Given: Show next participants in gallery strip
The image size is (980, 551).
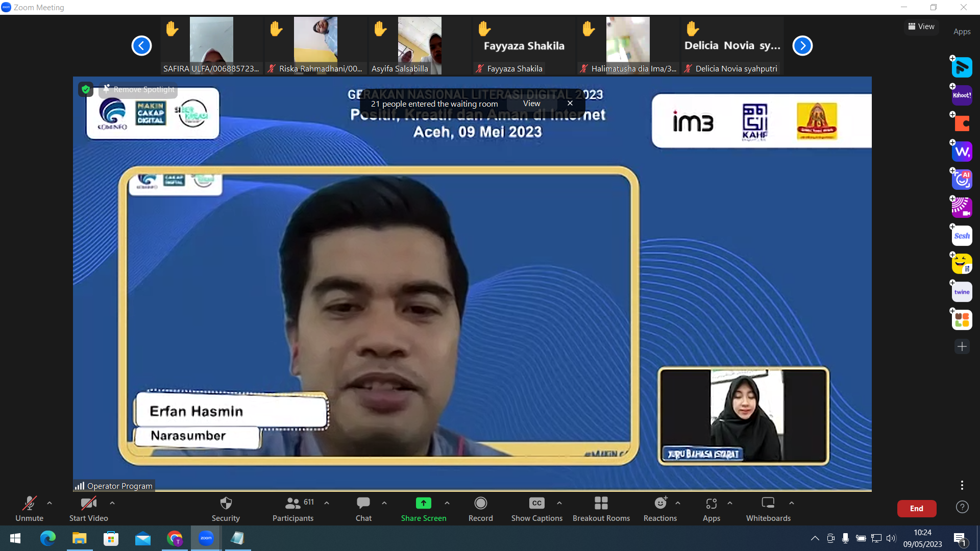Looking at the screenshot, I should pyautogui.click(x=802, y=46).
